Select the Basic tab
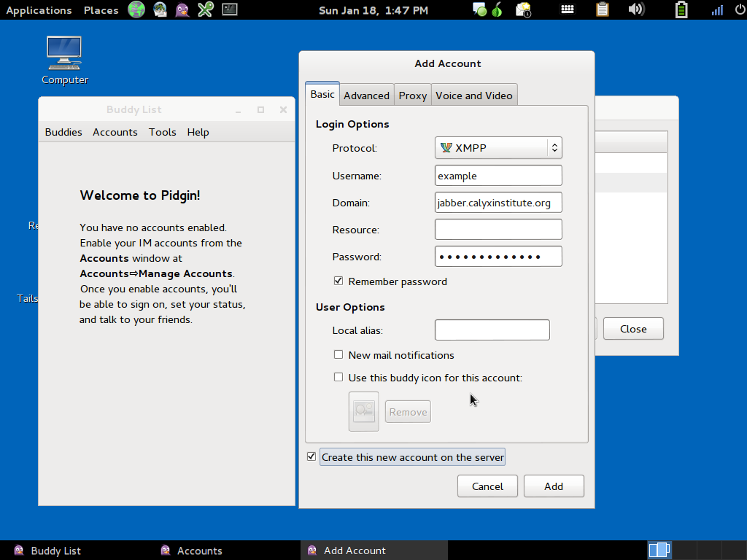Screen dimensions: 747x560 322,94
